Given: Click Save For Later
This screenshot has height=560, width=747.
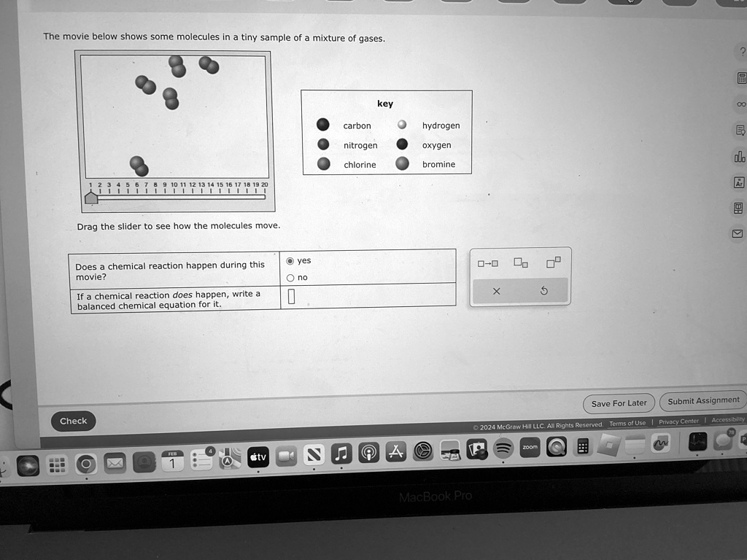Looking at the screenshot, I should point(619,403).
